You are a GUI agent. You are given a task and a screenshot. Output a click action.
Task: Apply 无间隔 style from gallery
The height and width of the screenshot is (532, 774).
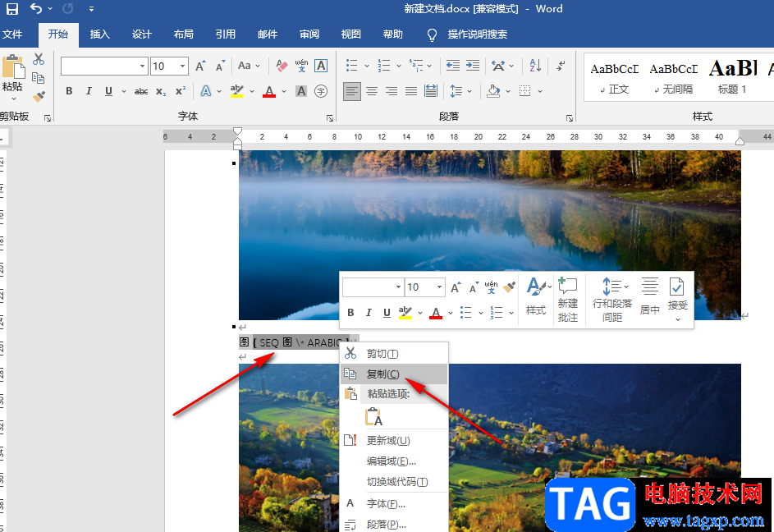(673, 78)
